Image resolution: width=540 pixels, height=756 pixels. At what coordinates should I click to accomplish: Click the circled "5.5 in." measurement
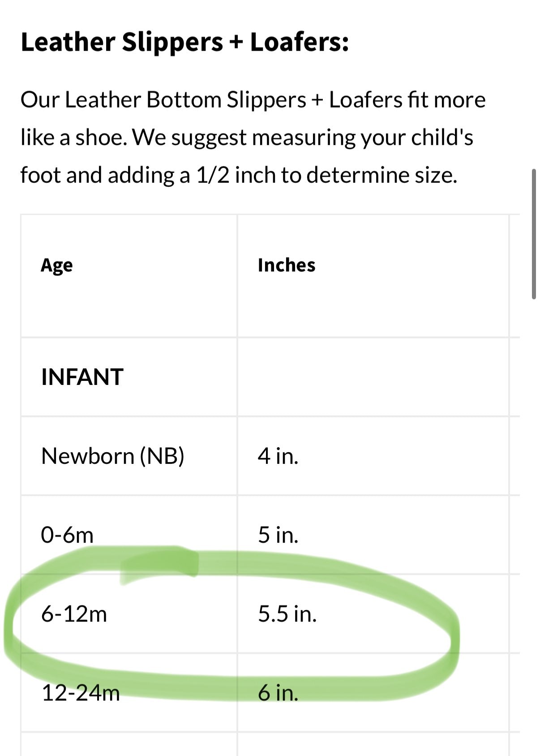(287, 613)
